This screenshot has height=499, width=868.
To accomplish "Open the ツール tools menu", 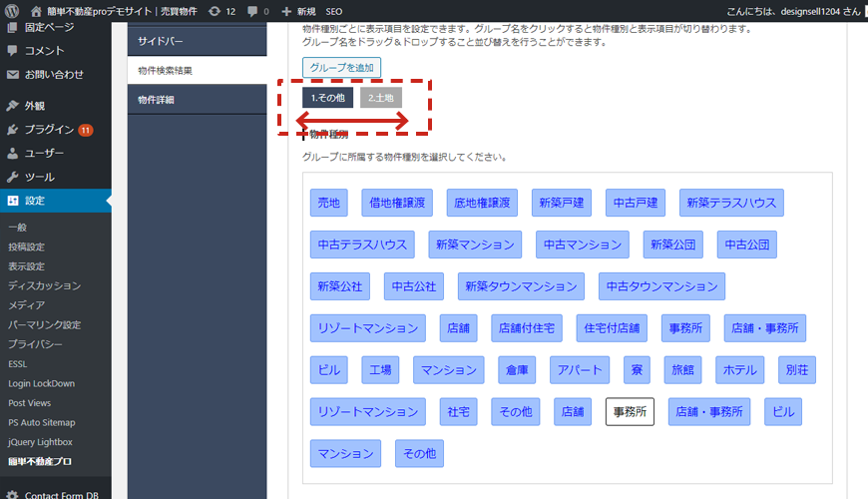I will (x=39, y=178).
